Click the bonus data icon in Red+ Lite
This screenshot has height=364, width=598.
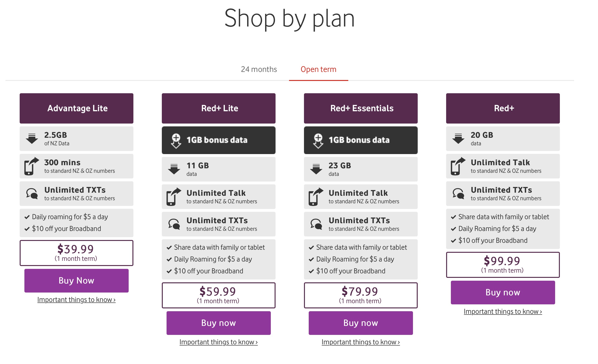176,141
